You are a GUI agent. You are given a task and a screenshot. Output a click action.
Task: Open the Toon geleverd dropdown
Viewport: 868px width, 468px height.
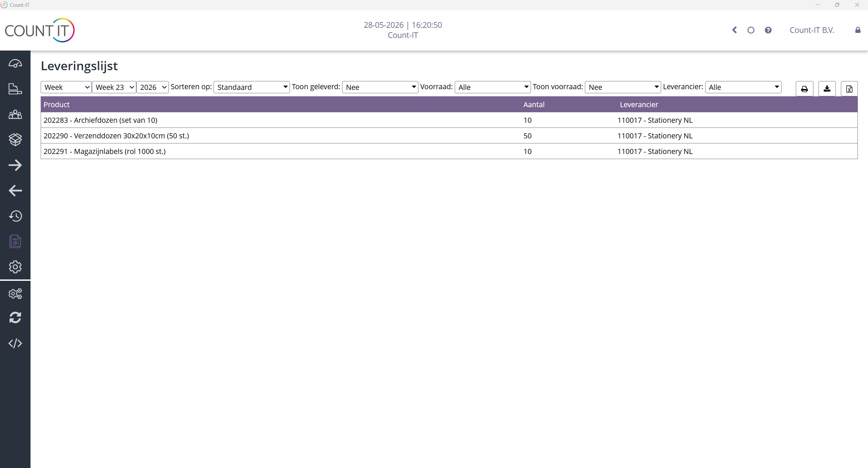tap(380, 87)
